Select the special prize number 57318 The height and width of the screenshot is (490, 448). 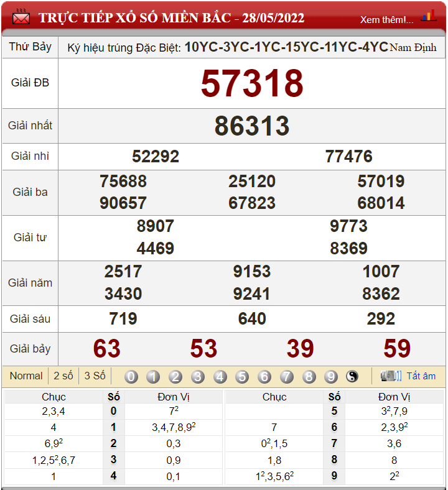coord(252,83)
